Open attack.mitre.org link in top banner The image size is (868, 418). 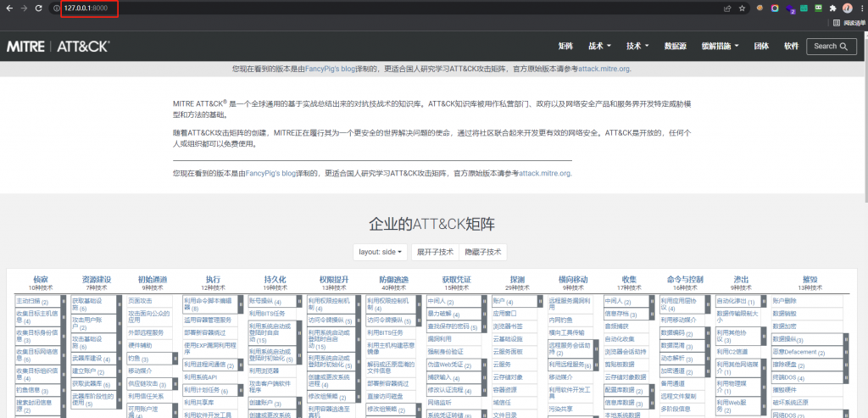point(604,70)
